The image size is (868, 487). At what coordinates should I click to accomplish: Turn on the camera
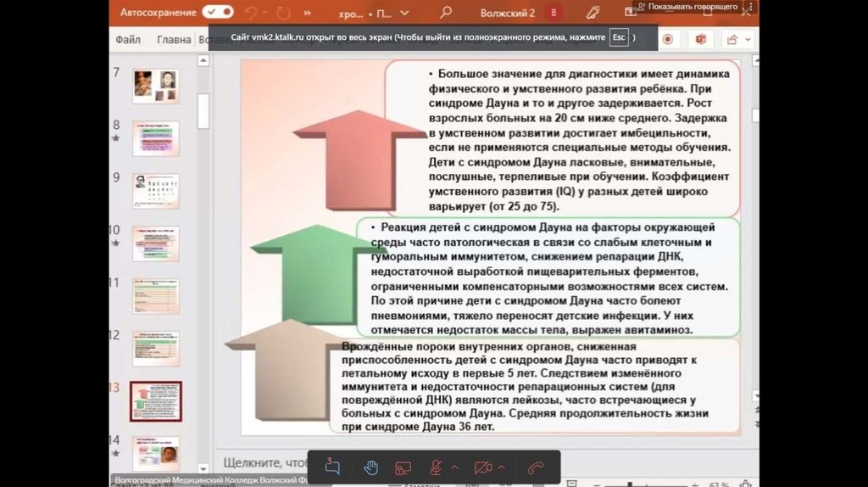pyautogui.click(x=482, y=467)
